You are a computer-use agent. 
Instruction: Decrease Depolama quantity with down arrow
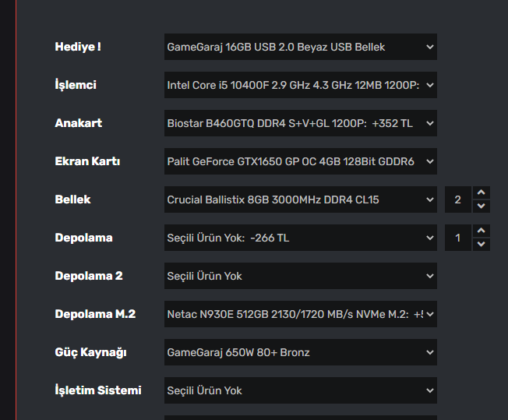(482, 244)
